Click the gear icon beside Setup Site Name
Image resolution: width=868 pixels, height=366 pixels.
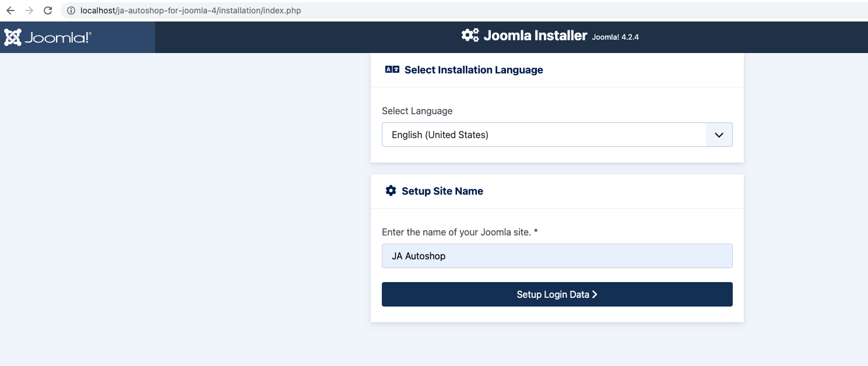391,191
